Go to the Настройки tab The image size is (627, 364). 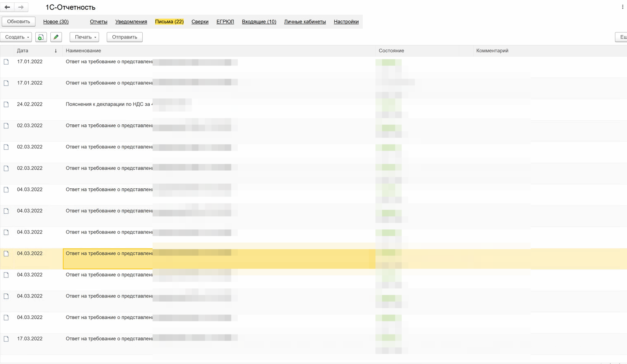(346, 22)
